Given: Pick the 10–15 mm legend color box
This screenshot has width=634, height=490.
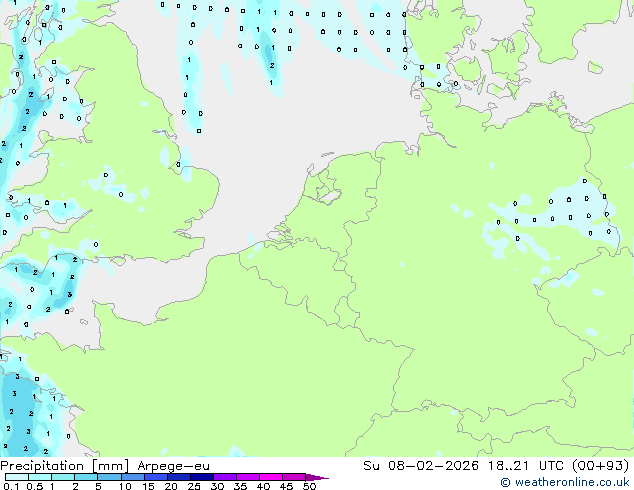Looking at the screenshot, I should click(133, 477).
